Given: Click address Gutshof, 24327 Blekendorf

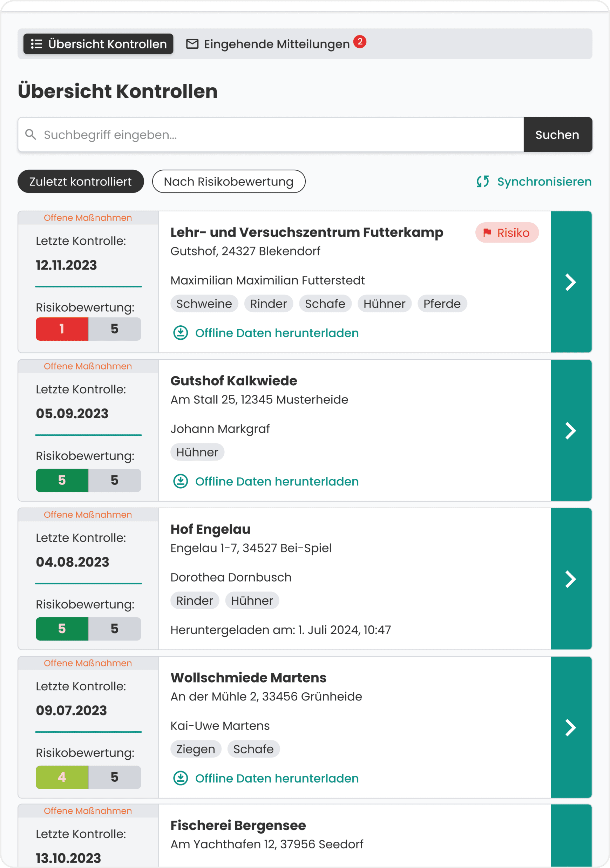Looking at the screenshot, I should pos(245,251).
